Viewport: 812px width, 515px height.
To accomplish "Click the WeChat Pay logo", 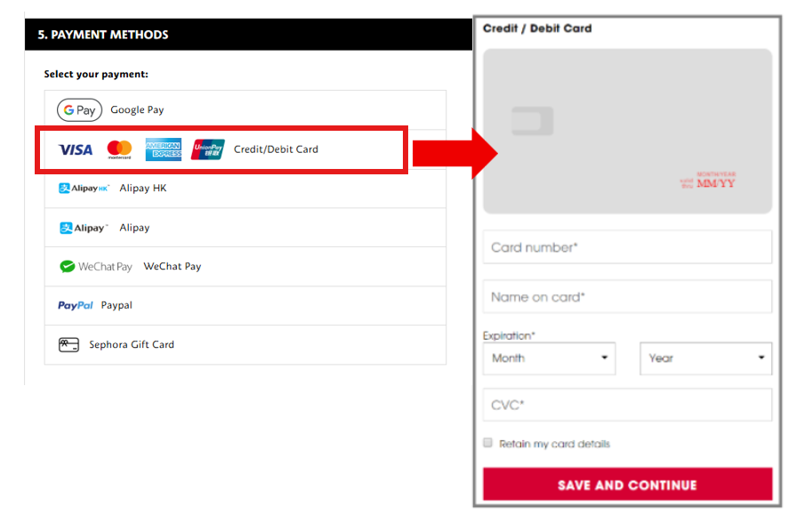I will [95, 267].
